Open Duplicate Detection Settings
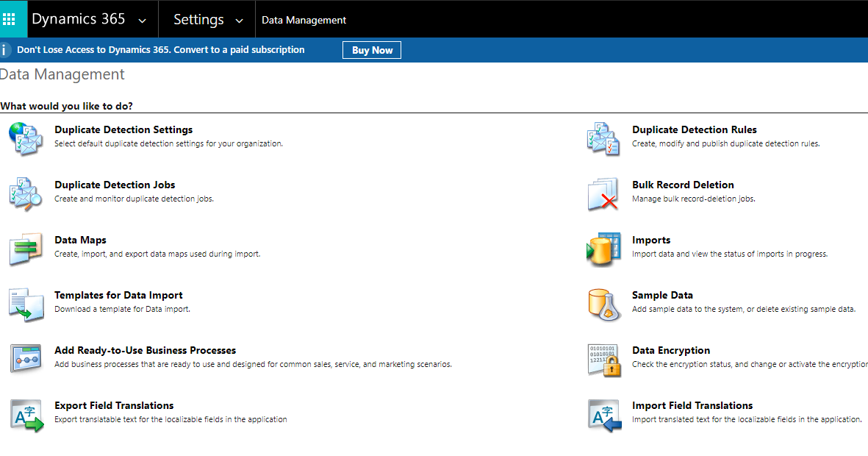 coord(123,129)
